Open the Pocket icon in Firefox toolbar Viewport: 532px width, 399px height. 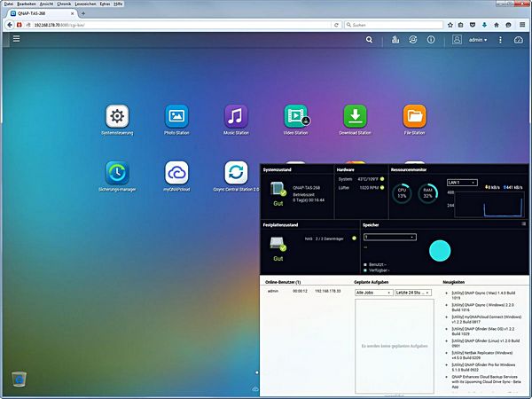click(473, 25)
